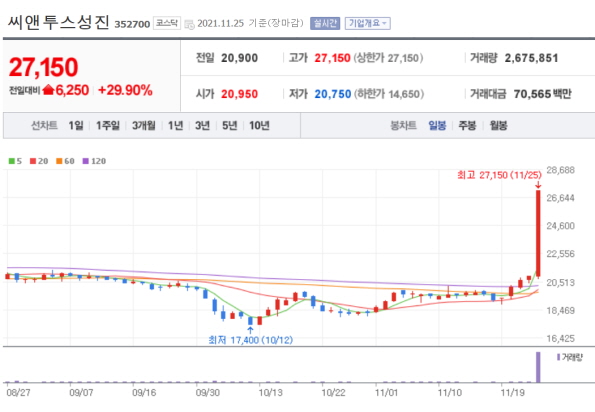This screenshot has width=595, height=412.
Task: Click the purple volume bar for 11/25
Action: 538,367
